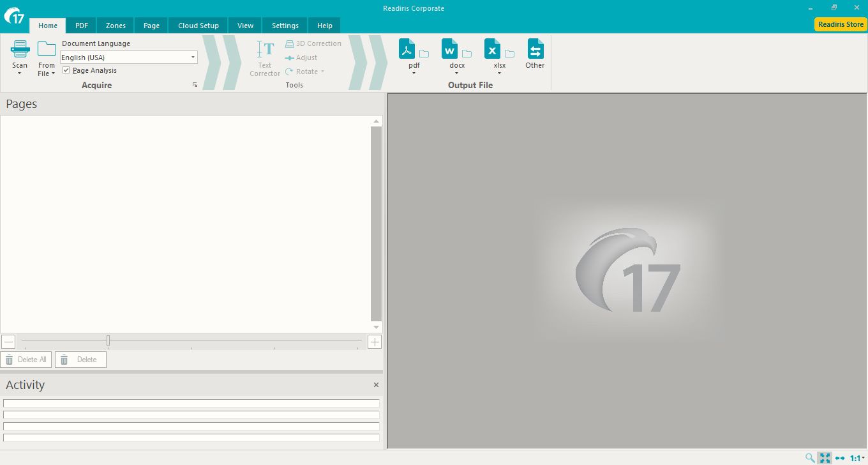Screen dimensions: 868x465
Task: Select xlsx output file icon
Action: pyautogui.click(x=492, y=49)
